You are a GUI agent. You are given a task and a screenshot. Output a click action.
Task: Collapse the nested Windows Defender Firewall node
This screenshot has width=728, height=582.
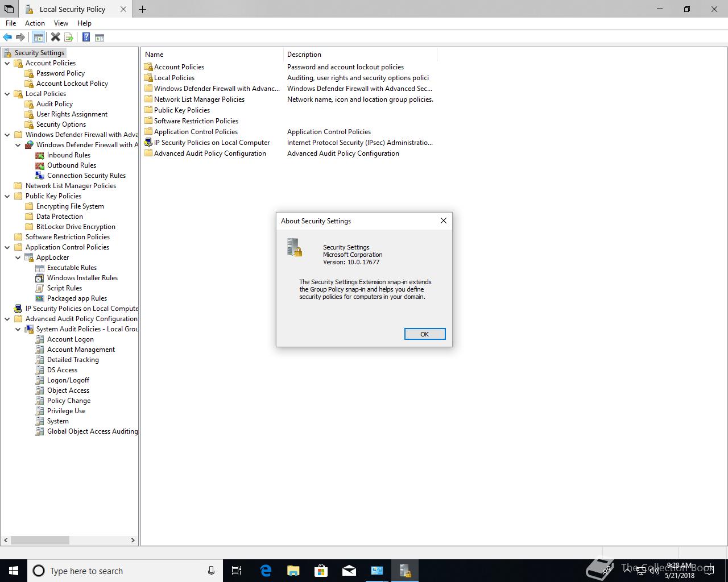point(18,145)
